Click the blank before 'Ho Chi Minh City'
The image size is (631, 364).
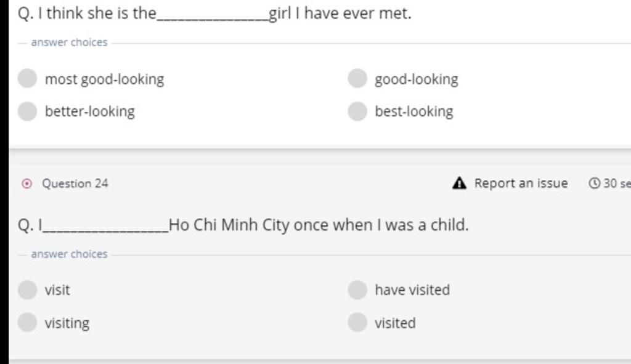pyautogui.click(x=105, y=226)
